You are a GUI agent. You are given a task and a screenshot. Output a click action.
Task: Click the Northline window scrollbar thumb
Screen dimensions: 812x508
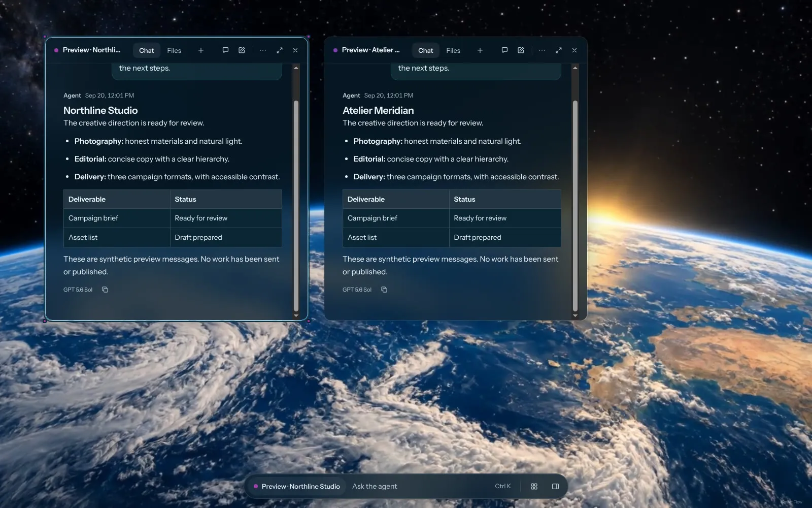click(296, 206)
